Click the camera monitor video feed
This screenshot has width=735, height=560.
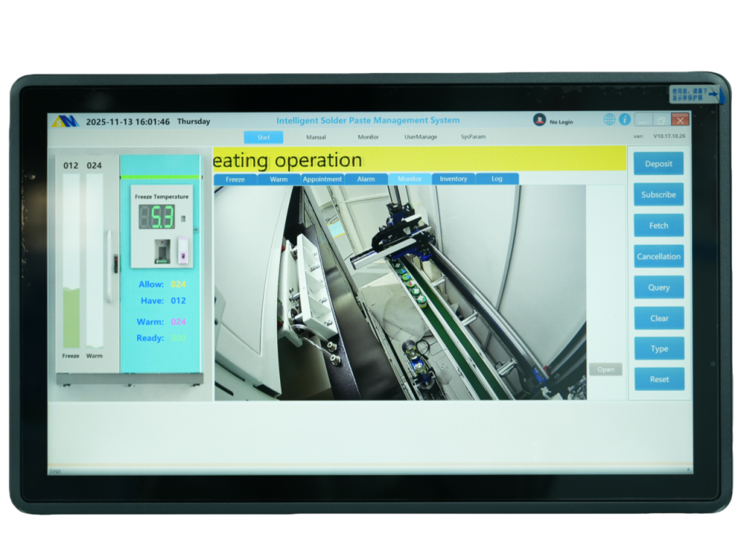[x=400, y=293]
